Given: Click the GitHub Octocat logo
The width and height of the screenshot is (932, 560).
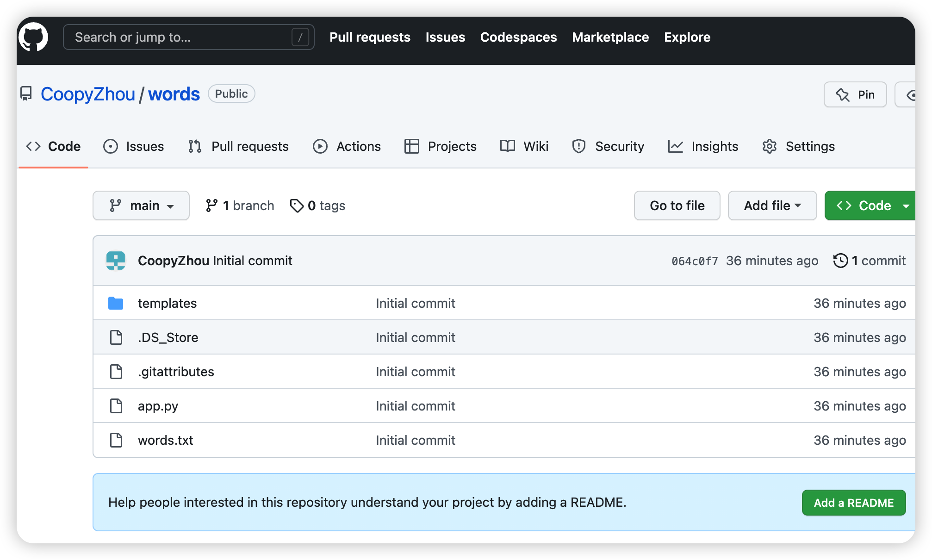Looking at the screenshot, I should pos(33,37).
